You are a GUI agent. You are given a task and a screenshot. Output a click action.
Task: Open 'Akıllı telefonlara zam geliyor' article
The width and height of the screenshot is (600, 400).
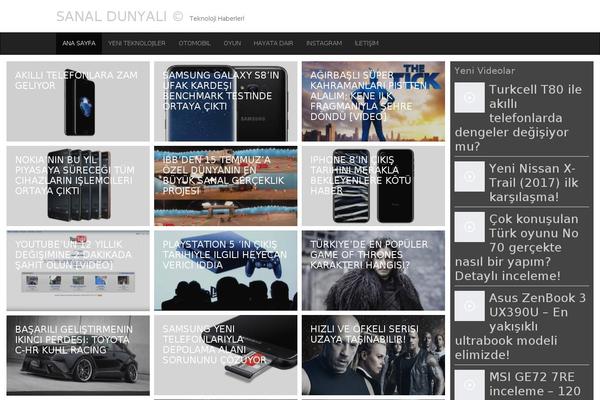(78, 101)
